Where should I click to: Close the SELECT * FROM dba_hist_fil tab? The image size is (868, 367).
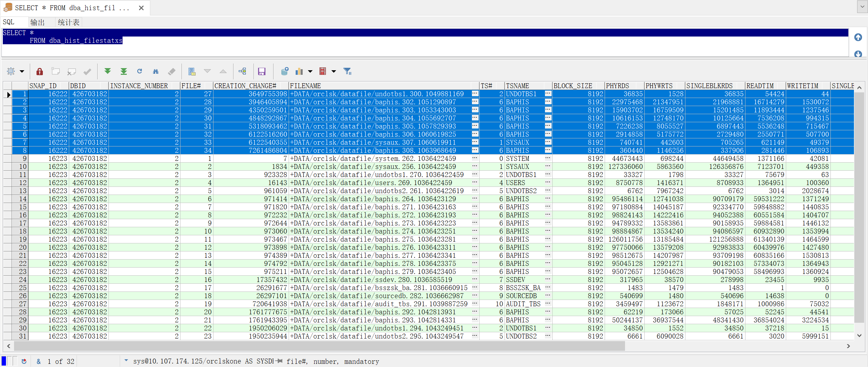tap(141, 8)
